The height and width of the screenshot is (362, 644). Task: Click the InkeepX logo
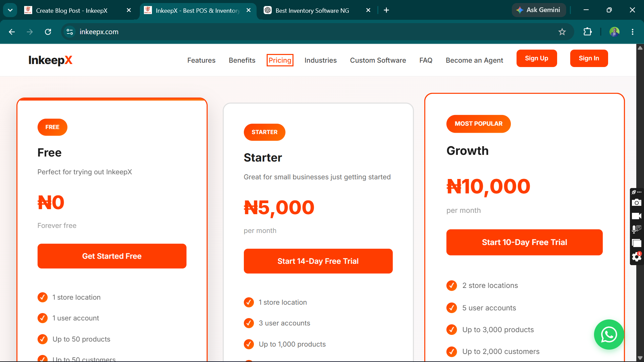(50, 60)
